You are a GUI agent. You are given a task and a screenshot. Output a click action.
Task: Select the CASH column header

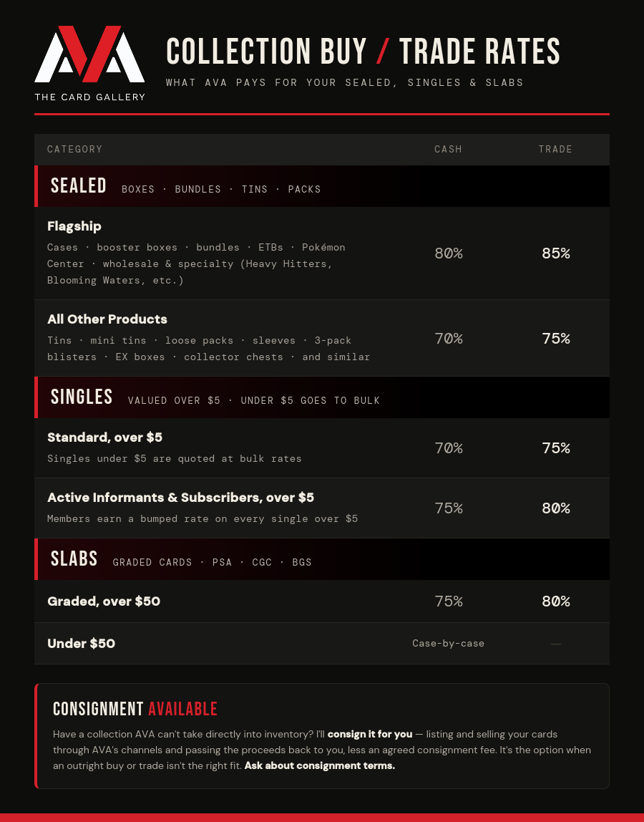tap(448, 150)
